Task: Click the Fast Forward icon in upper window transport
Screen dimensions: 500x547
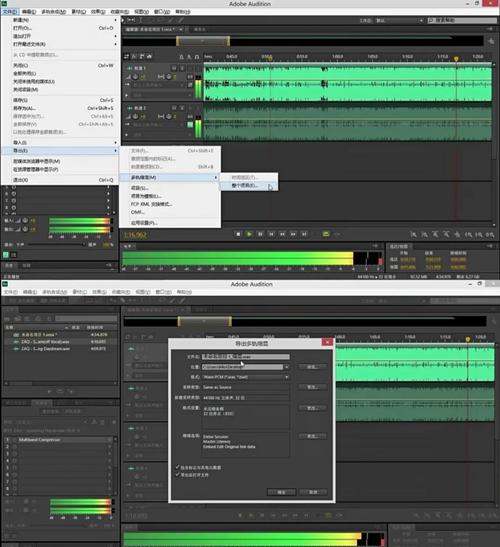Action: click(x=293, y=234)
